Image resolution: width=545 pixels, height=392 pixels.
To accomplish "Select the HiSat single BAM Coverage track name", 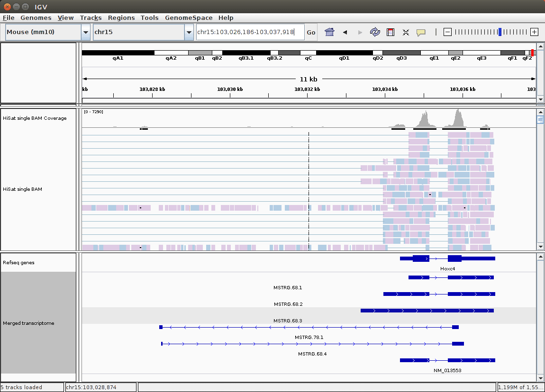I will click(x=35, y=118).
